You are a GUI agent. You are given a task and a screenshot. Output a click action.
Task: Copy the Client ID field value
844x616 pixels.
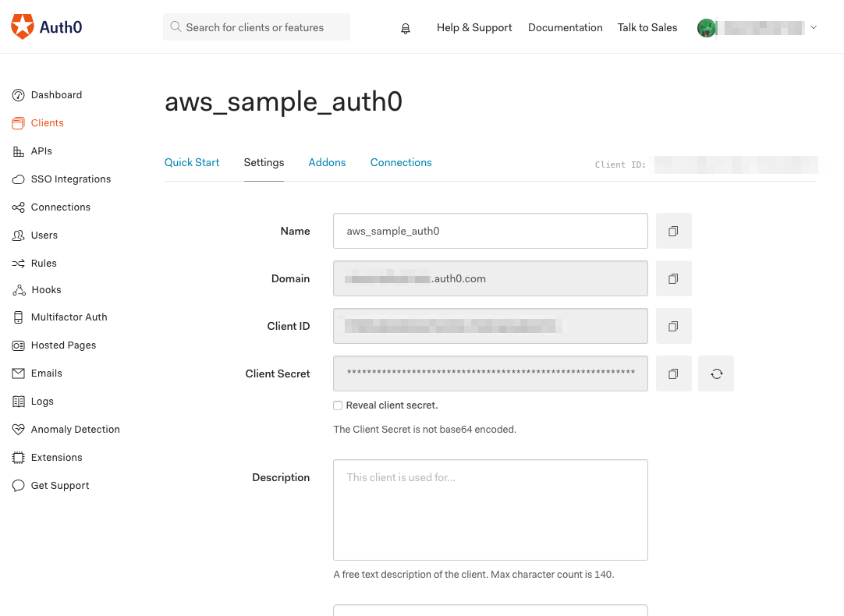pyautogui.click(x=673, y=326)
